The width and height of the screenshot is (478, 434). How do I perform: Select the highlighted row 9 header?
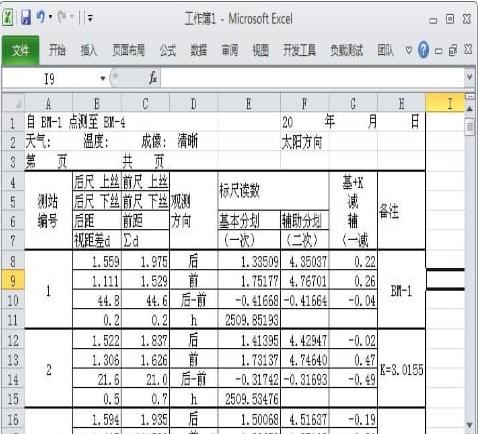tap(13, 280)
